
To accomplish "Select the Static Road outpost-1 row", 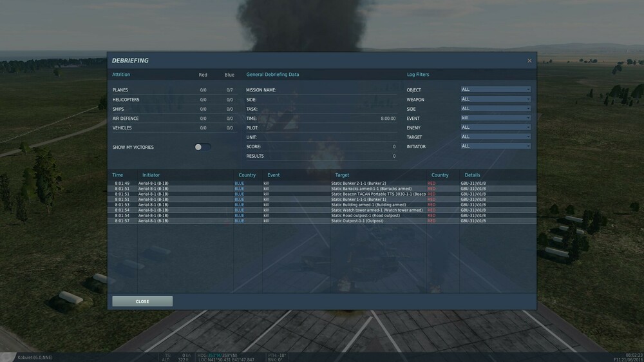I will click(322, 215).
